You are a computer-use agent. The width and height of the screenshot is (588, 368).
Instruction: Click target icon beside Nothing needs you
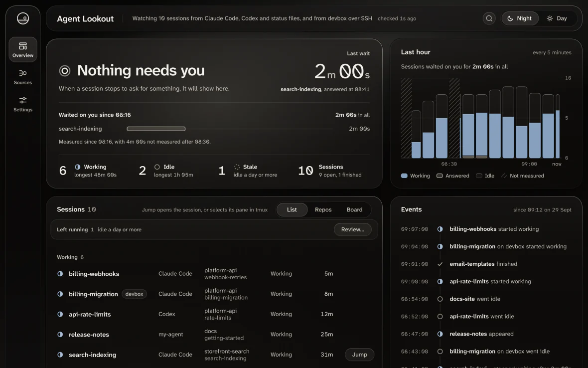pos(65,70)
